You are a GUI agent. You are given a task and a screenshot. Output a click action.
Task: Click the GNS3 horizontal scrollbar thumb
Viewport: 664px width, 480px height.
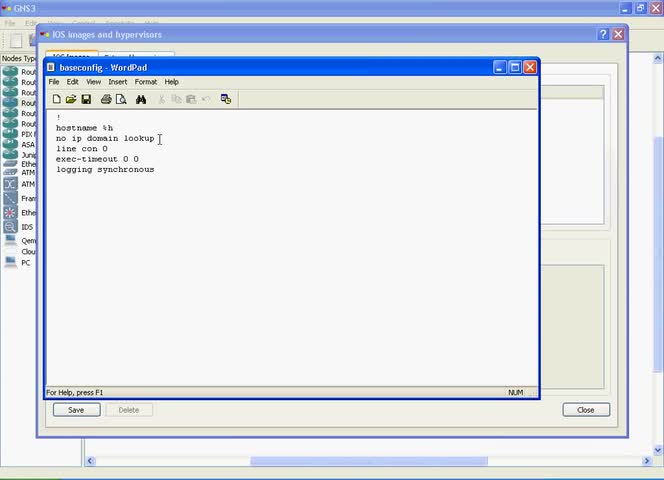(369, 461)
